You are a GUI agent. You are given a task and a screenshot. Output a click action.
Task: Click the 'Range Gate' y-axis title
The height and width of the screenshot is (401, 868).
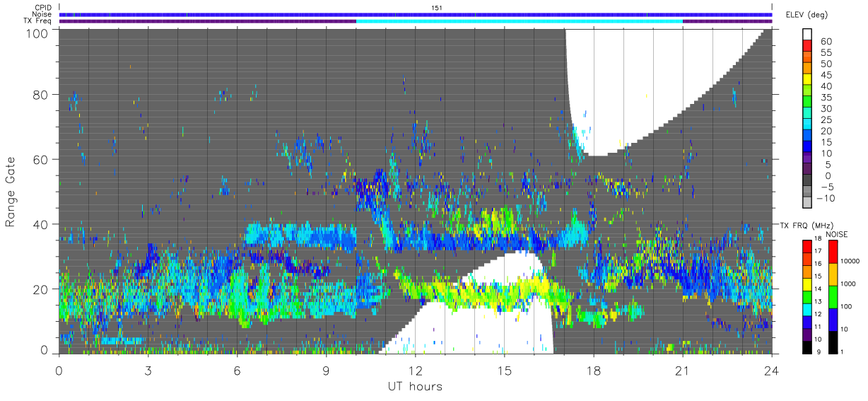pyautogui.click(x=11, y=192)
